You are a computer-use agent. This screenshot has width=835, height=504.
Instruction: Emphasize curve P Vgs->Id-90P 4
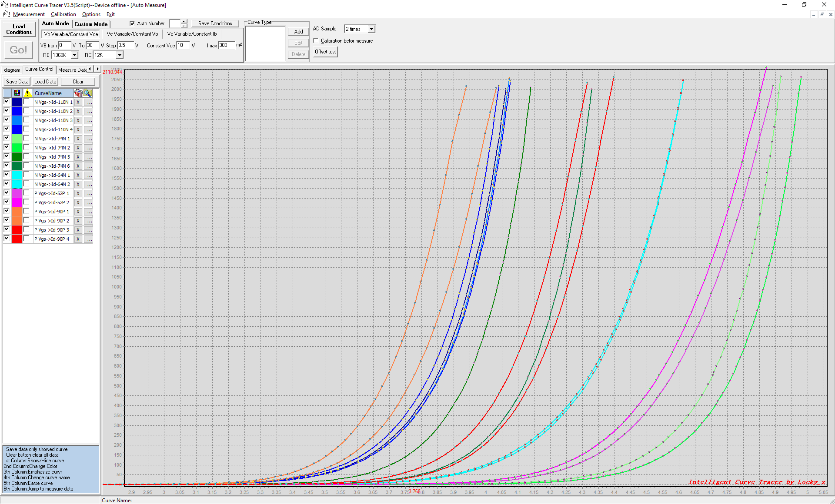pos(27,239)
